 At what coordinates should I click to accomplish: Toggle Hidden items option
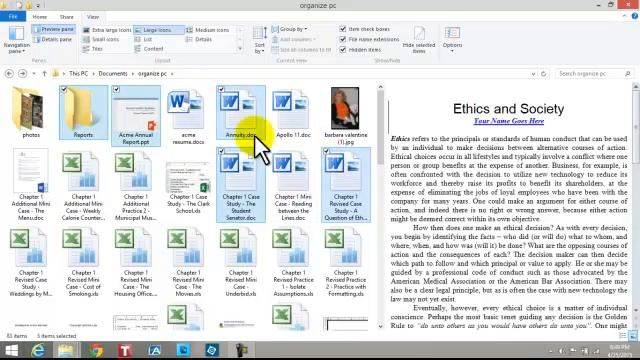tap(360, 49)
